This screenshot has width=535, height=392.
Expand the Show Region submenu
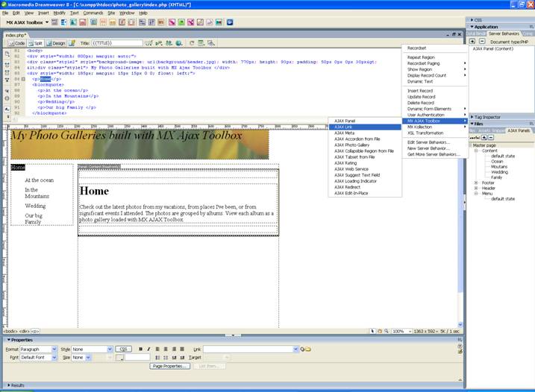435,69
